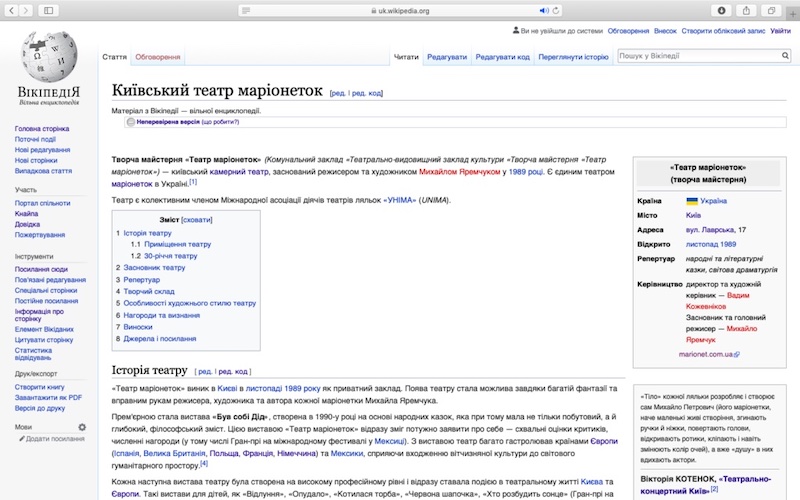The width and height of the screenshot is (800, 500).
Task: Open the «УНІМА» link
Action: (399, 200)
